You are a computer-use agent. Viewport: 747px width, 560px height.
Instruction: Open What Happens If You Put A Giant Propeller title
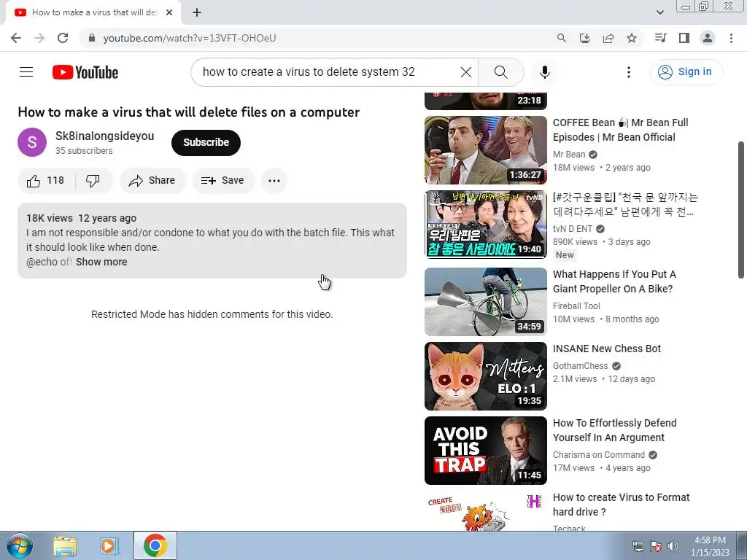(x=614, y=281)
